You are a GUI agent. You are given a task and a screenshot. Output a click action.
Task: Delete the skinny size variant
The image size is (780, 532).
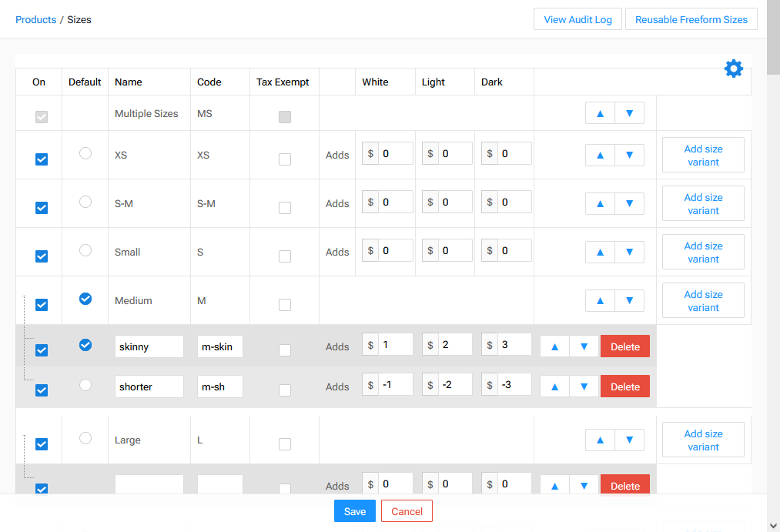(x=624, y=346)
